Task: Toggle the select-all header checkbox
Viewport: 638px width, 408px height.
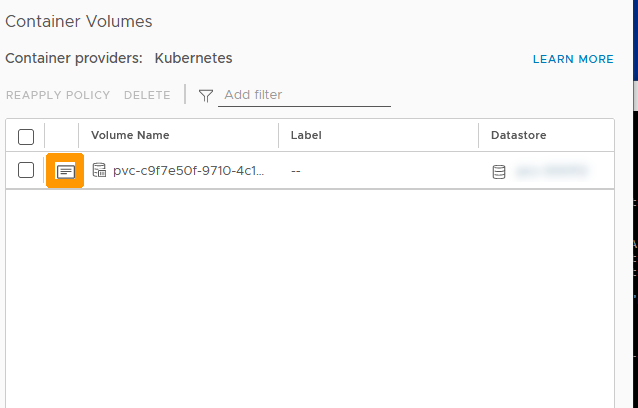Action: (x=26, y=137)
